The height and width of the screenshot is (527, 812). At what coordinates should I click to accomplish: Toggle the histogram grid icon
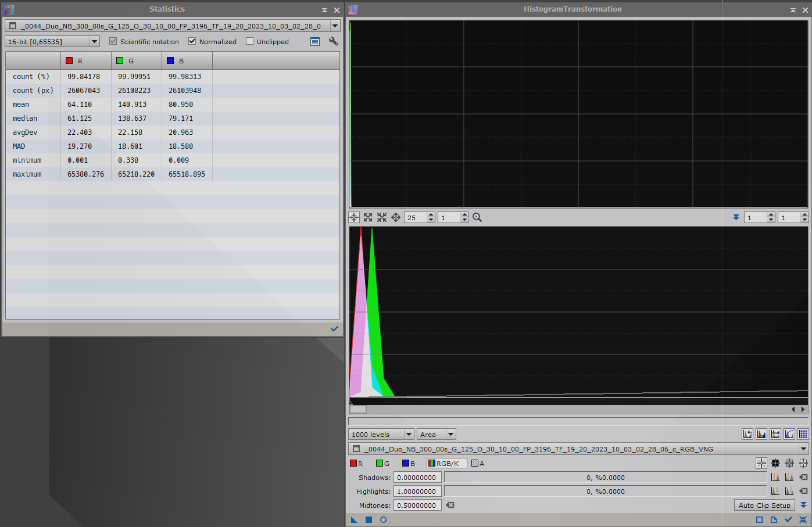[803, 434]
